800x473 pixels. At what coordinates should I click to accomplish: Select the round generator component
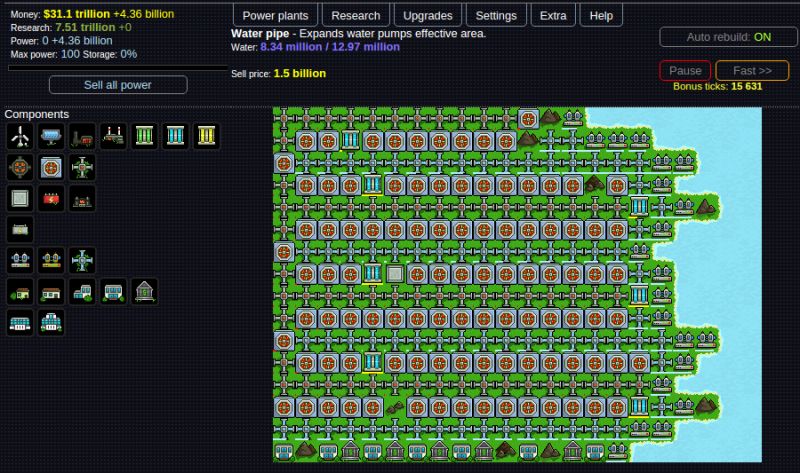coord(20,167)
